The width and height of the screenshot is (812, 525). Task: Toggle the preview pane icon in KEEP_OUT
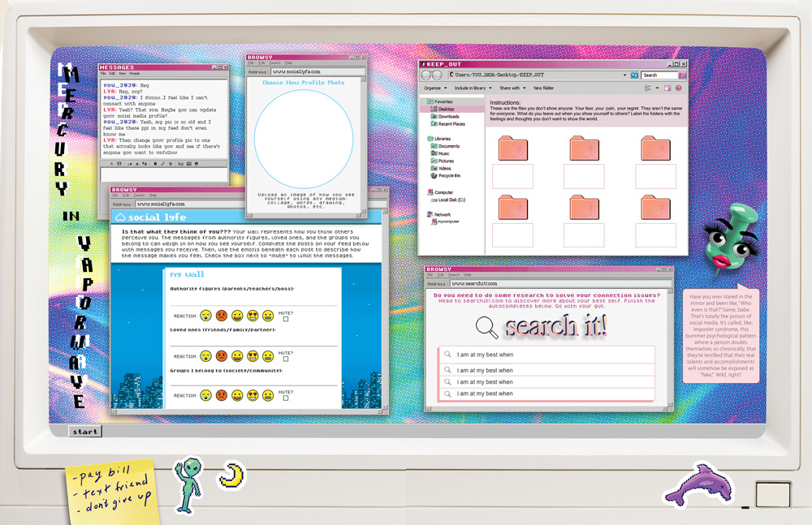(667, 88)
